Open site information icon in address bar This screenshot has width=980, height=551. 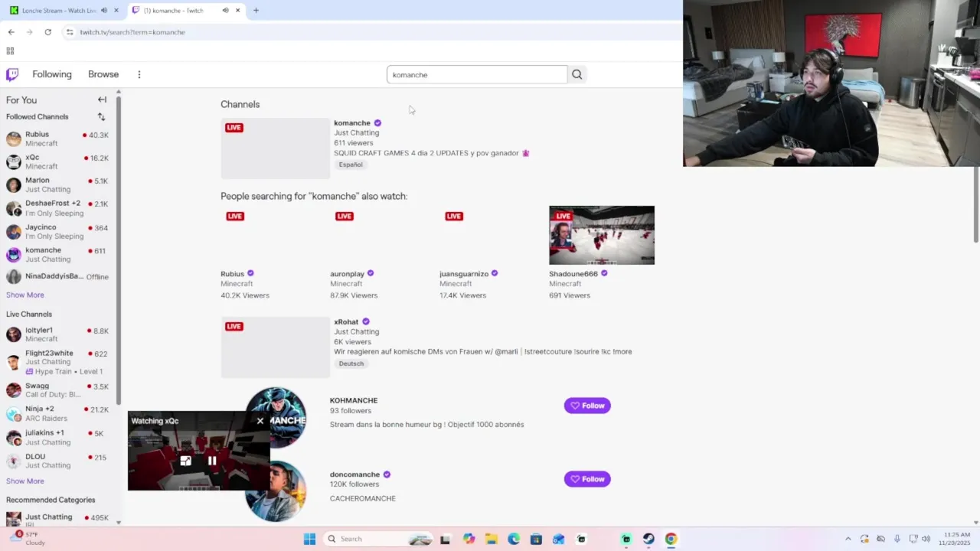coord(70,32)
